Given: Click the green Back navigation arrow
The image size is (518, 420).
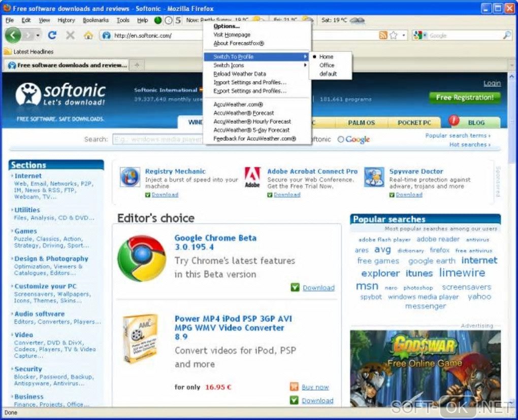Looking at the screenshot, I should click(x=13, y=35).
